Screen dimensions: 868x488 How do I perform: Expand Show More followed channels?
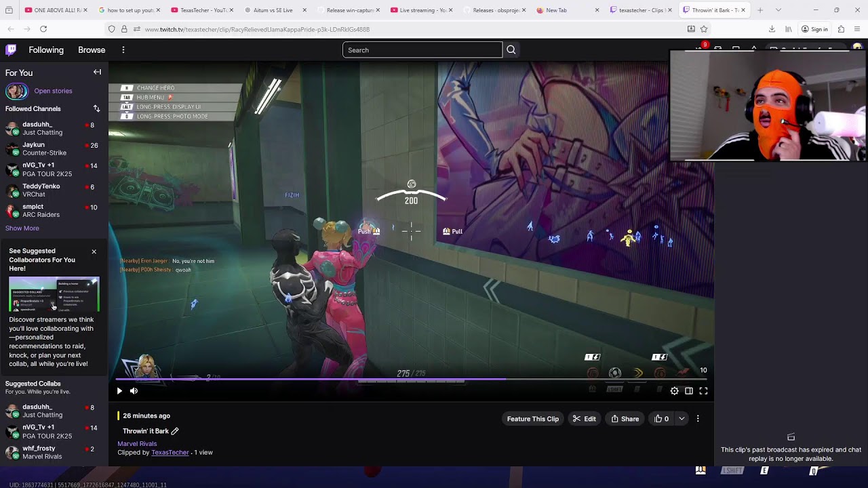pos(22,228)
